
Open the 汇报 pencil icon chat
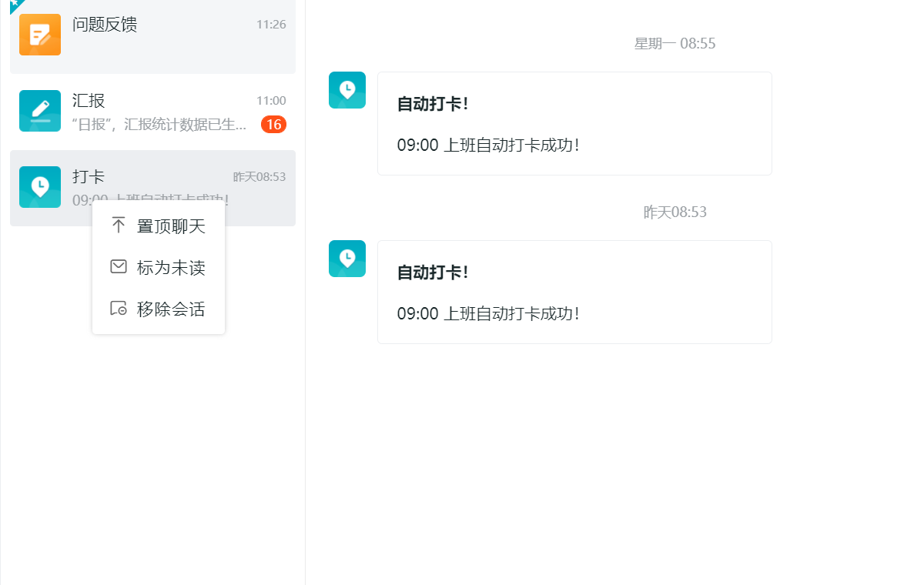point(40,111)
